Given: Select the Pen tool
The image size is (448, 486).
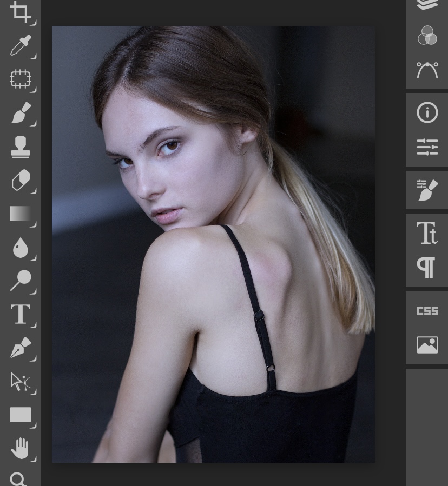Looking at the screenshot, I should (21, 348).
